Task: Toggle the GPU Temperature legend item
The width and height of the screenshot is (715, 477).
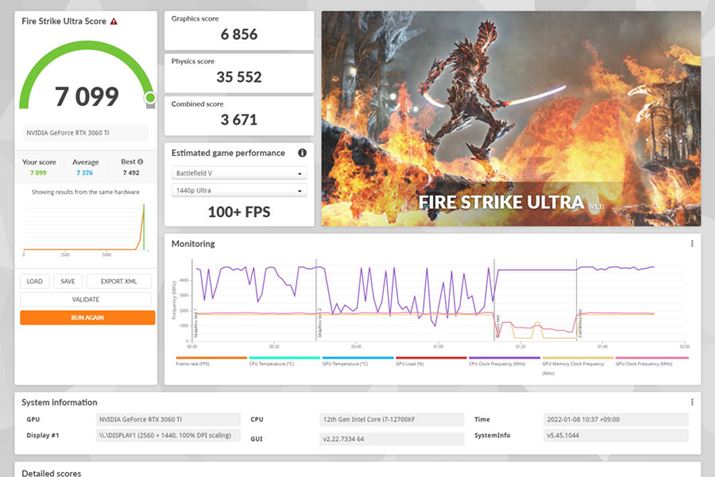Action: click(x=358, y=361)
